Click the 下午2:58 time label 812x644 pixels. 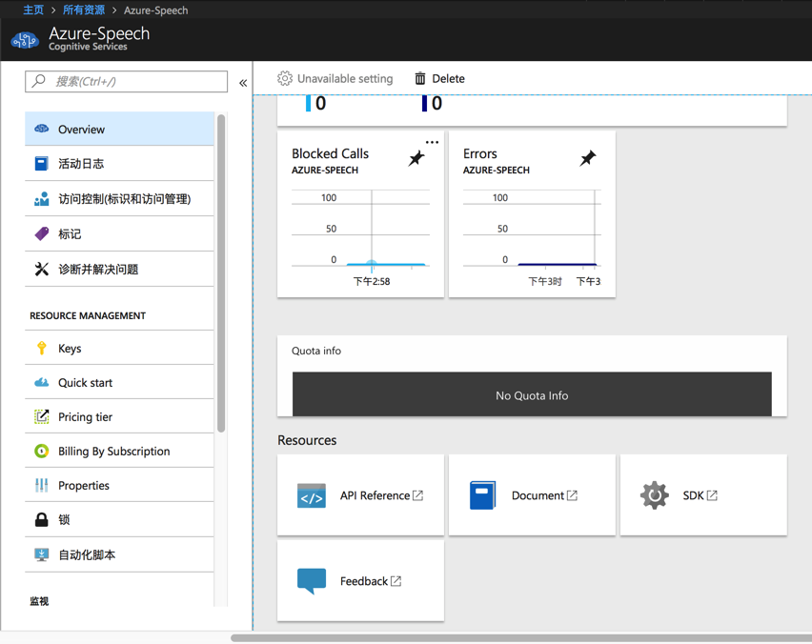tap(372, 281)
